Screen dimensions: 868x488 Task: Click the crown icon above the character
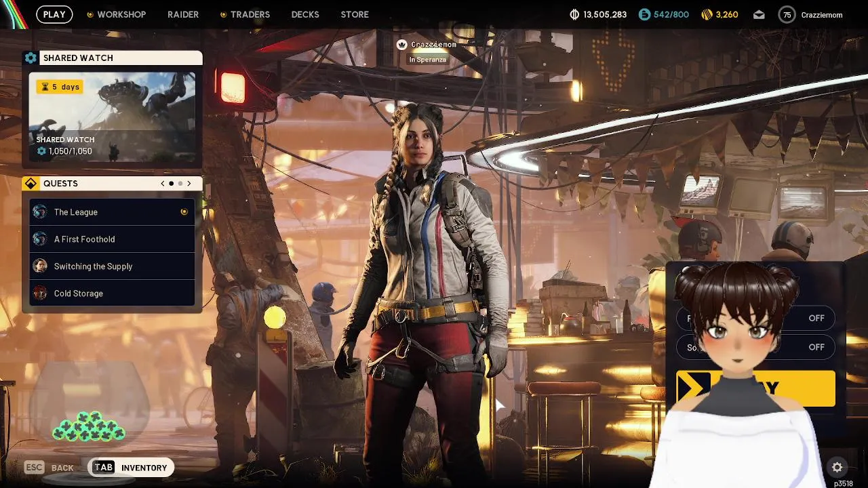pos(401,45)
